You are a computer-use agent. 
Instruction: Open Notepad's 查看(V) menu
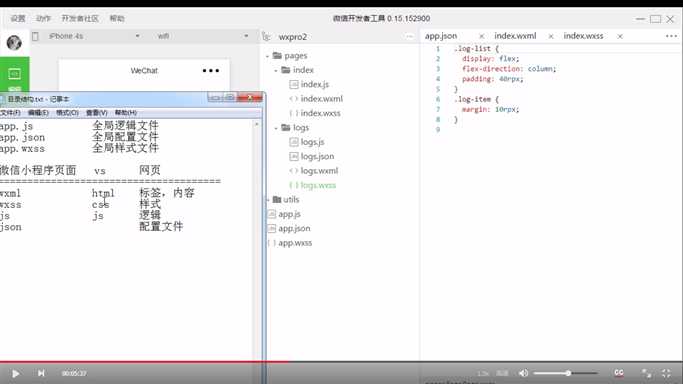[x=96, y=113]
